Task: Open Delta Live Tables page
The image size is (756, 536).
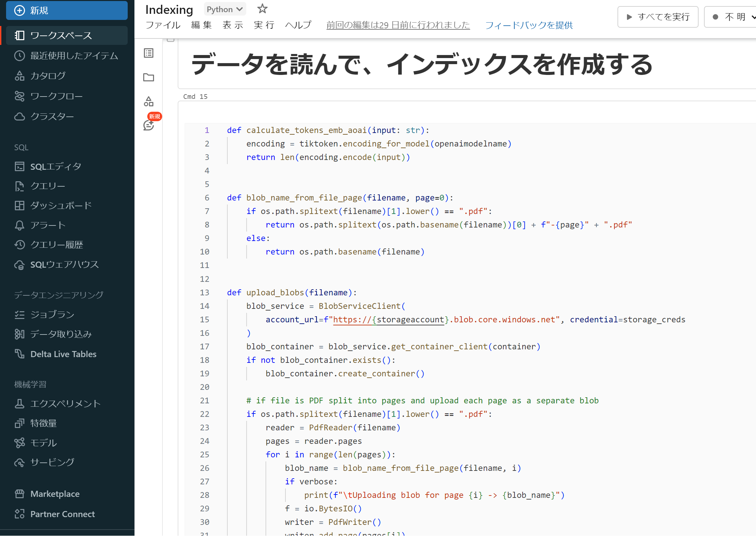Action: pyautogui.click(x=63, y=354)
